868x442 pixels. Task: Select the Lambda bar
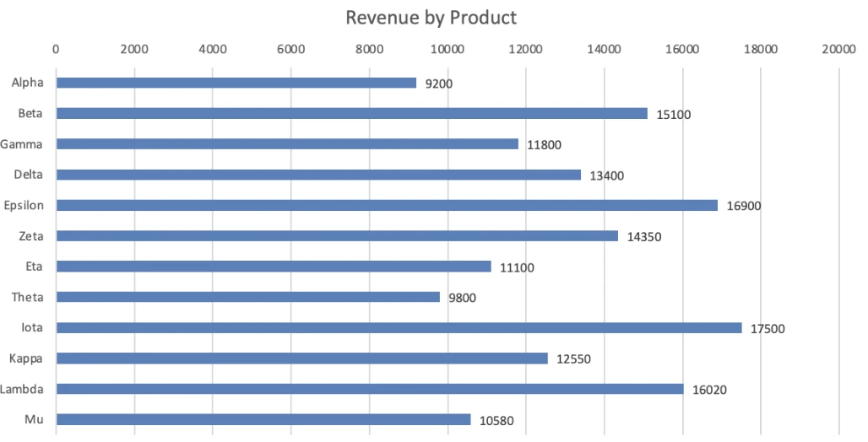click(x=370, y=389)
